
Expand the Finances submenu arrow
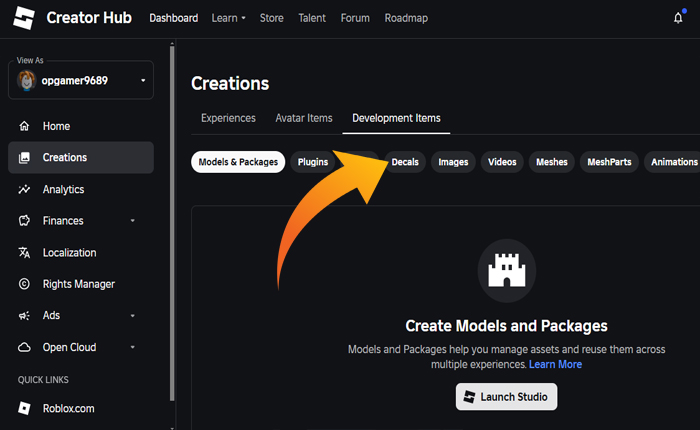click(133, 221)
